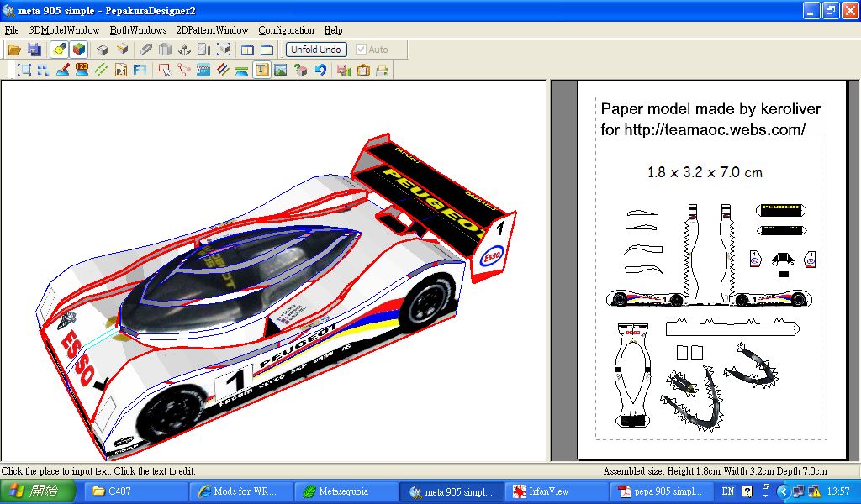Click the single-pane window layout icon
This screenshot has height=504, width=861.
coord(267,50)
